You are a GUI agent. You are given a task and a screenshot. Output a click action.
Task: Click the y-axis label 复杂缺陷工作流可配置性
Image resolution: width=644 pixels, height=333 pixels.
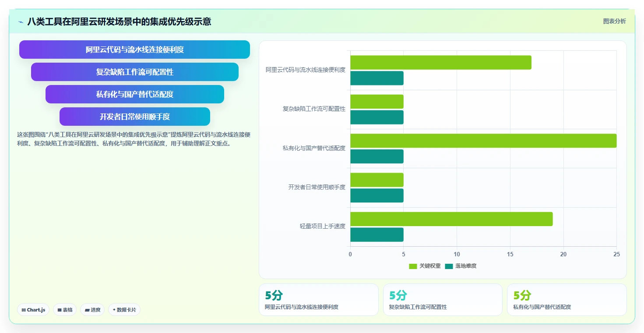click(314, 109)
